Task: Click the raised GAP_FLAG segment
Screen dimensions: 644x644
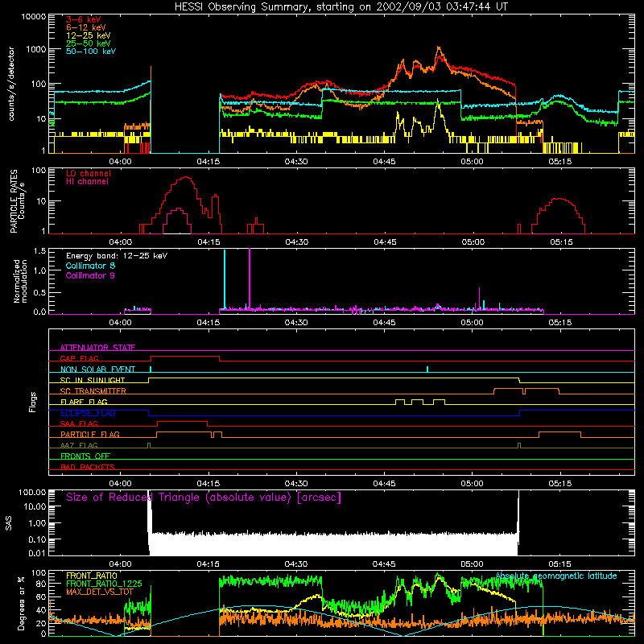Action: click(x=185, y=357)
